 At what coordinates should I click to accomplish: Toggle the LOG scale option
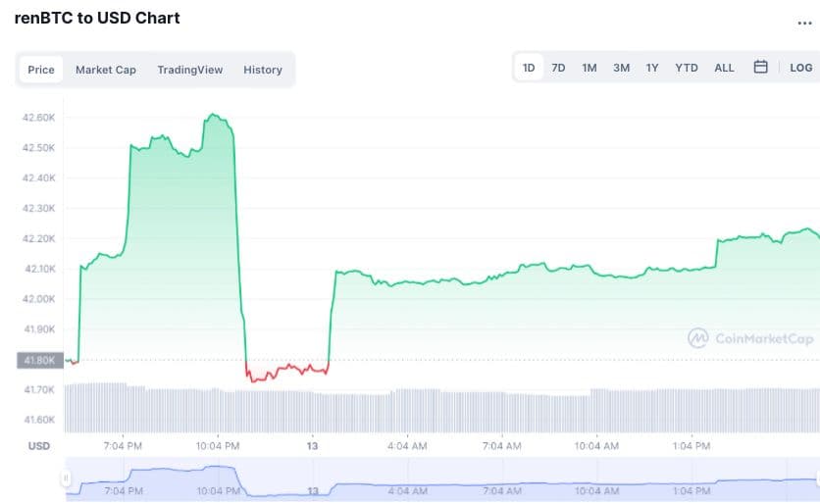(800, 68)
